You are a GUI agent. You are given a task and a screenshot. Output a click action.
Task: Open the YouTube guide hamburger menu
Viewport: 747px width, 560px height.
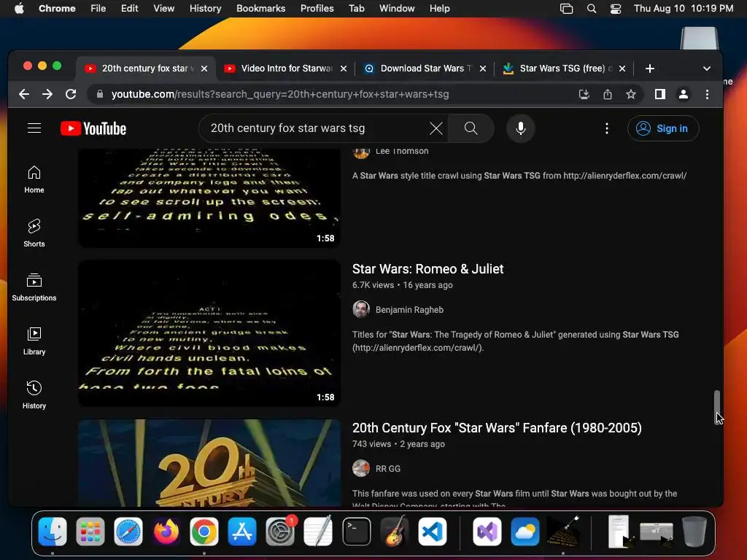coord(34,128)
